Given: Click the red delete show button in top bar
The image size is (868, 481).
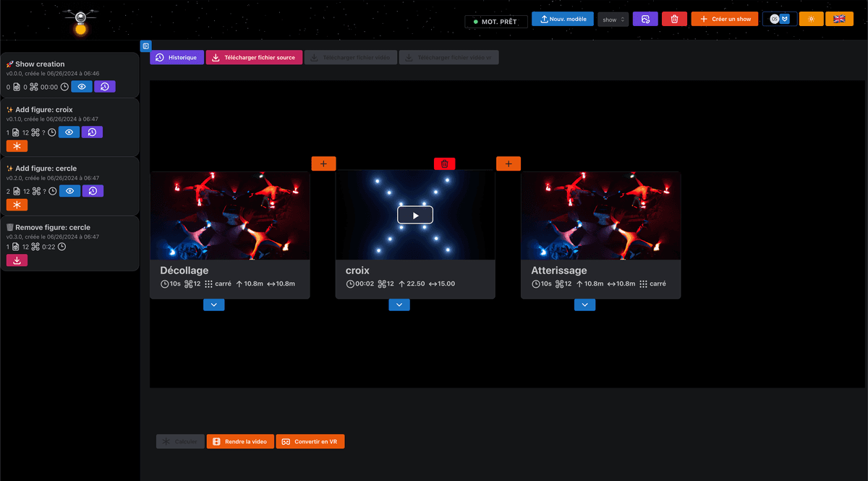Looking at the screenshot, I should coord(674,20).
